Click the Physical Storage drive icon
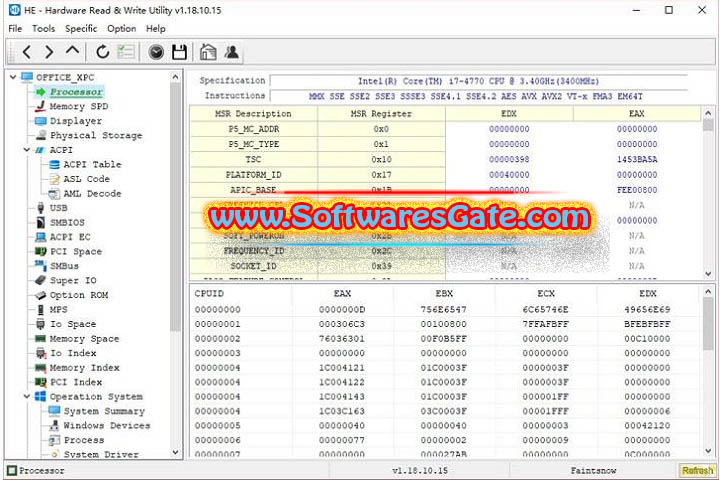This screenshot has height=480, width=720. [41, 135]
